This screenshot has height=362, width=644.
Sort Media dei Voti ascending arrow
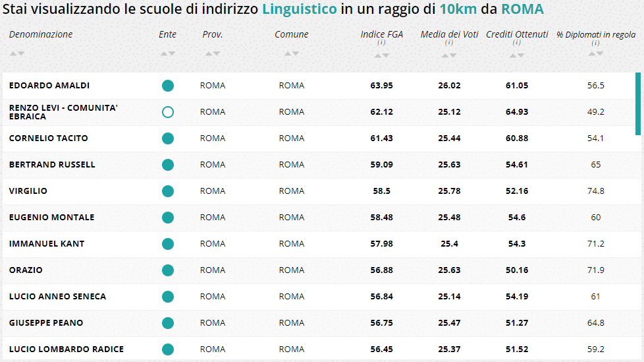click(446, 56)
